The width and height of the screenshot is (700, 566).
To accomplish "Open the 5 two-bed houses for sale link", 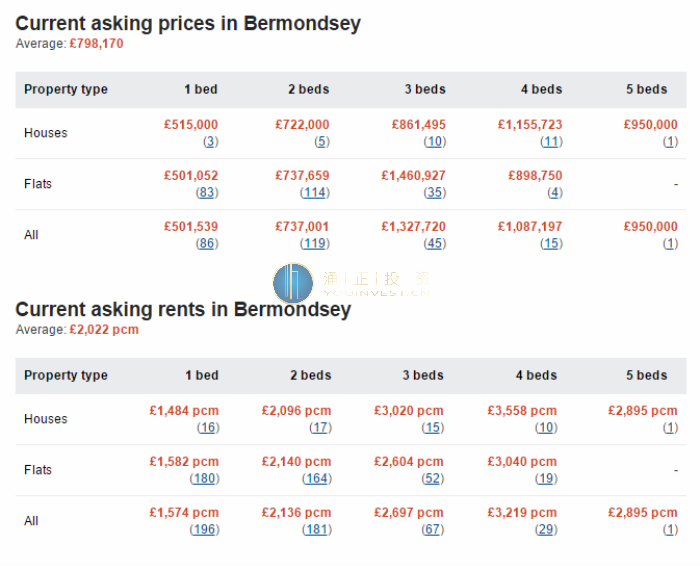I will coord(322,142).
